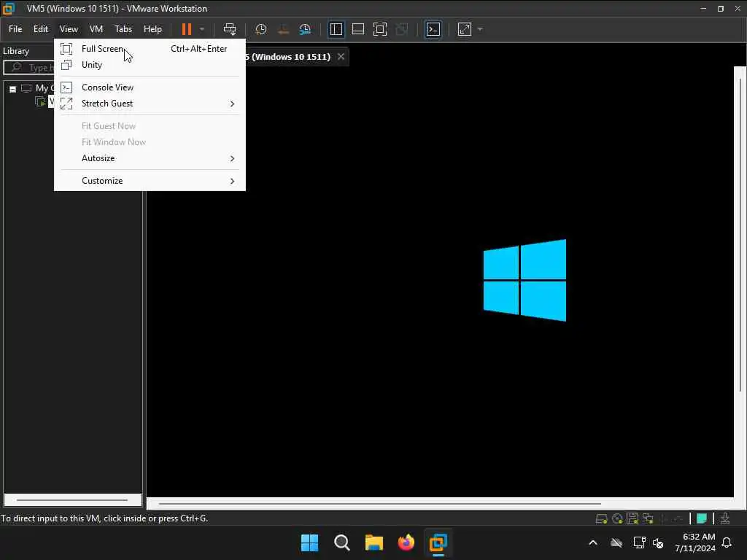Collapse the My Computer tree node
The height and width of the screenshot is (560, 747).
pos(13,88)
